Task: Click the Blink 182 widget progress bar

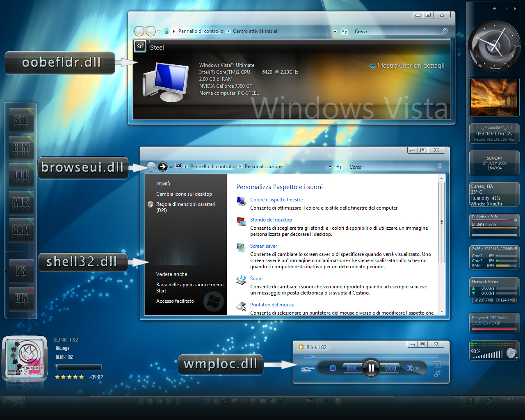Action: click(78, 367)
